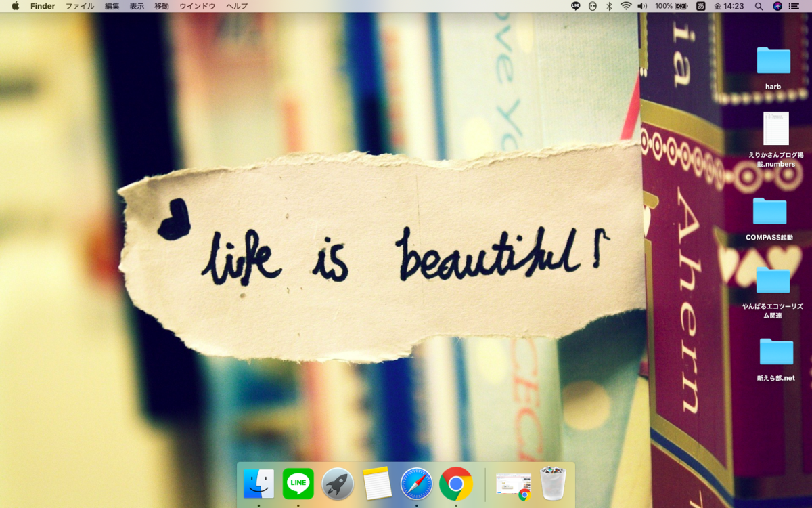This screenshot has width=812, height=508.
Task: Open the Japanese input source menu
Action: (x=701, y=6)
